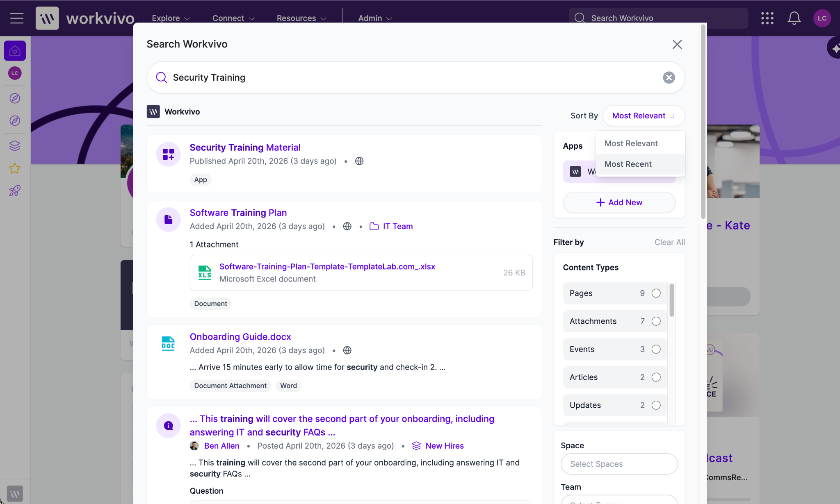Click the Content Types list scrollbar
The height and width of the screenshot is (504, 840).
(671, 300)
